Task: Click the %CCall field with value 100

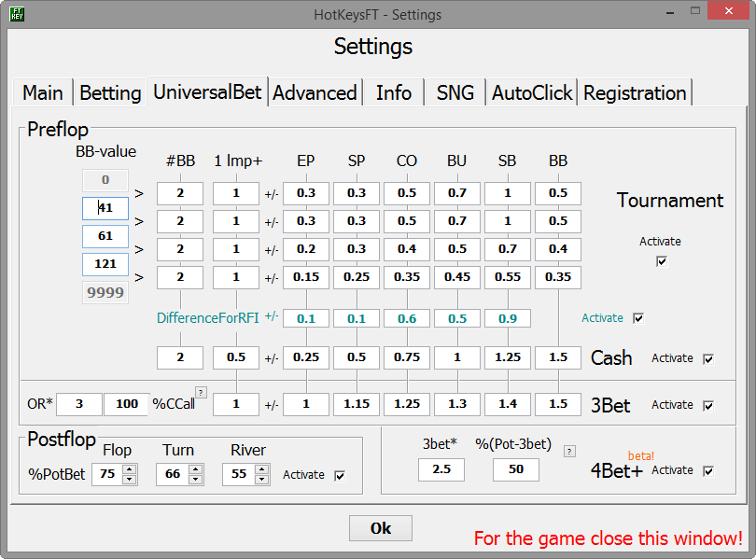Action: pyautogui.click(x=127, y=404)
